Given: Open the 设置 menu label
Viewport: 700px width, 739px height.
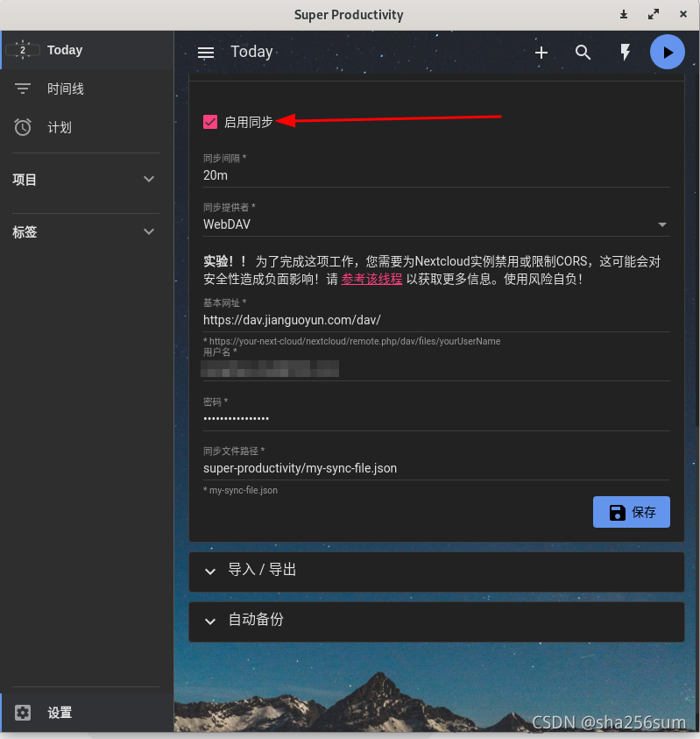Looking at the screenshot, I should click(60, 713).
